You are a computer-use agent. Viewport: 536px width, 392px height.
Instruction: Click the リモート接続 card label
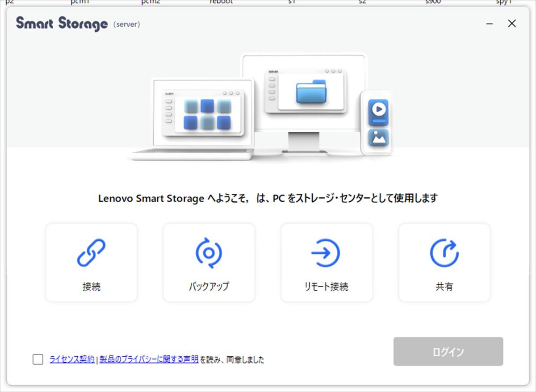coord(326,287)
